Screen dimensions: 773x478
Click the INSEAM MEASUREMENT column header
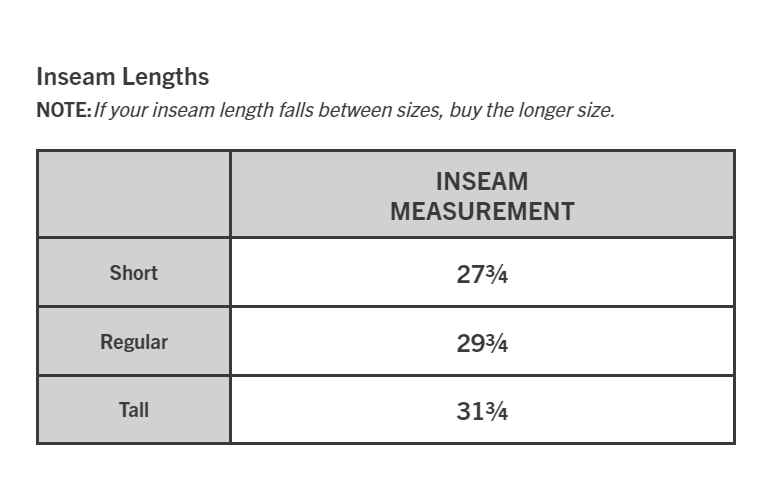[x=483, y=196]
